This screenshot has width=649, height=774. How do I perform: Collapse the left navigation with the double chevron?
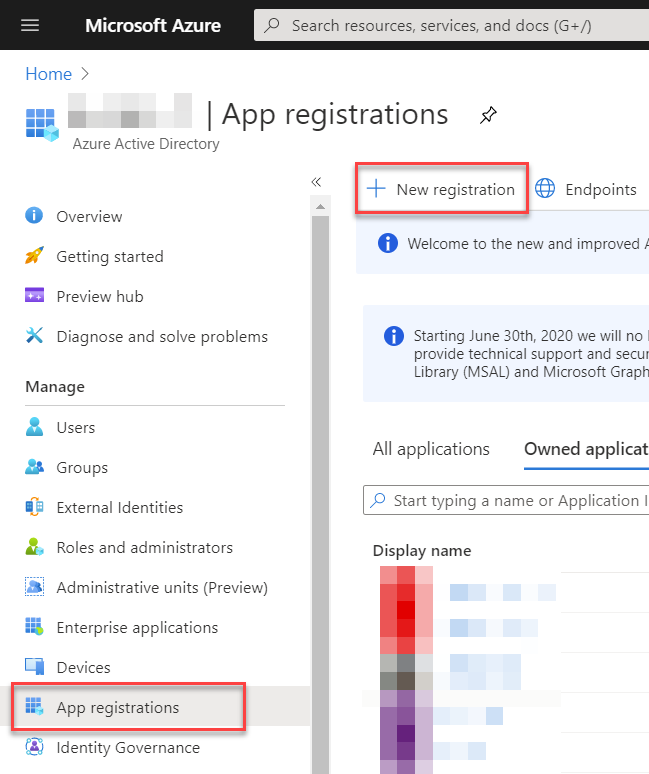pyautogui.click(x=316, y=182)
